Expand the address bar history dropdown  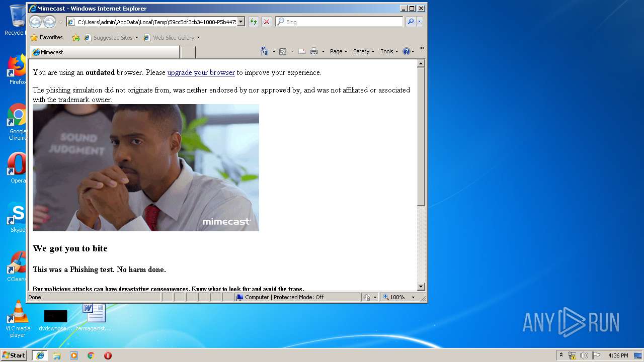pos(240,22)
